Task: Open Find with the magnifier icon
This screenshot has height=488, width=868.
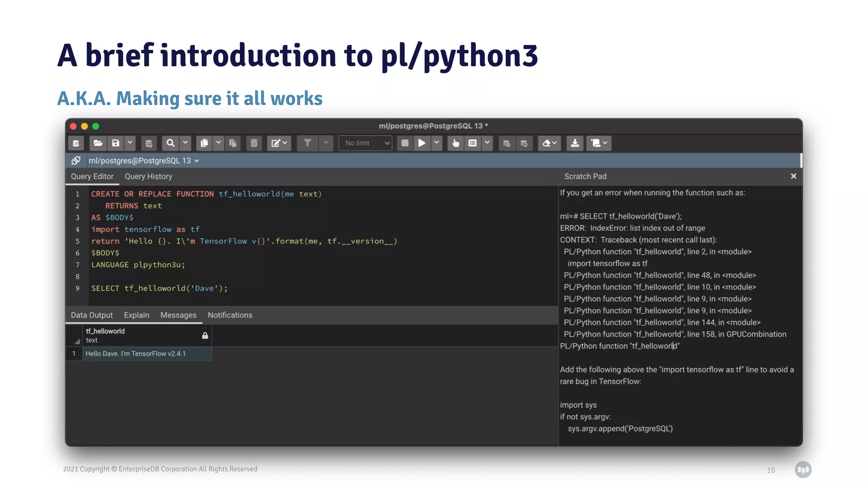Action: (170, 143)
